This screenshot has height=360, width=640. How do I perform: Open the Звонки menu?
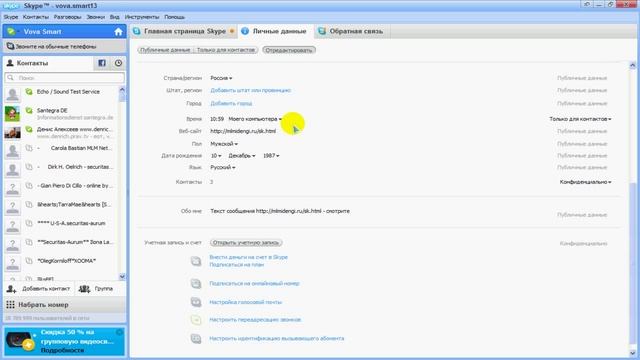96,17
